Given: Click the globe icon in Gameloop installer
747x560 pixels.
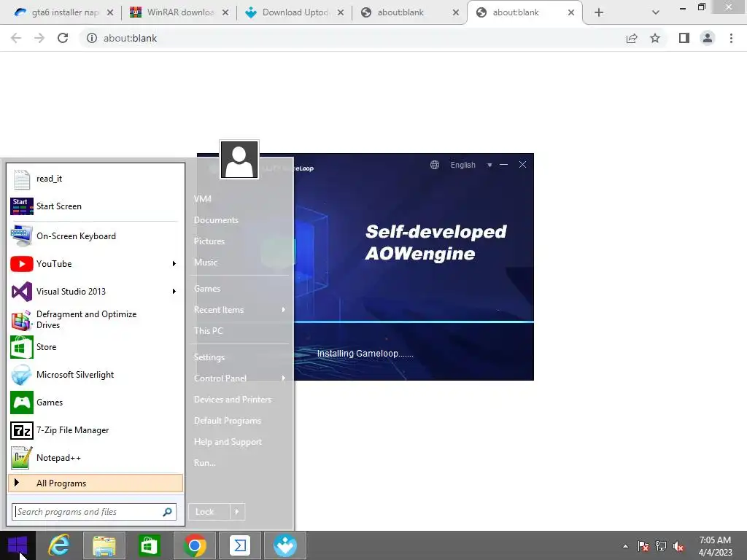Looking at the screenshot, I should 435,165.
